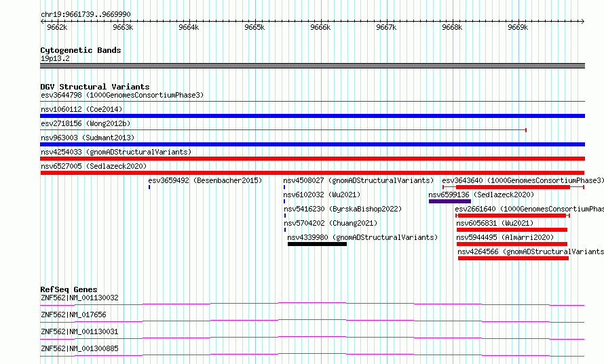Click the ZNF562|NM_001130031 gene label
The height and width of the screenshot is (364, 604).
click(79, 331)
